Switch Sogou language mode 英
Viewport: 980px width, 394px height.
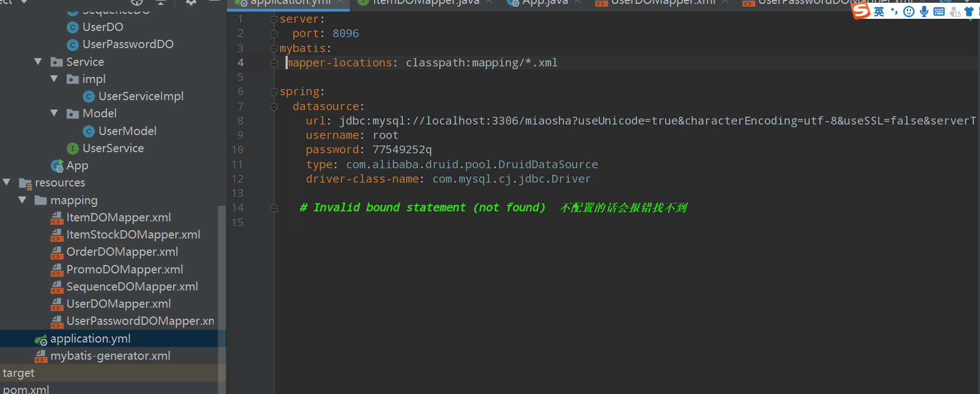coord(879,12)
